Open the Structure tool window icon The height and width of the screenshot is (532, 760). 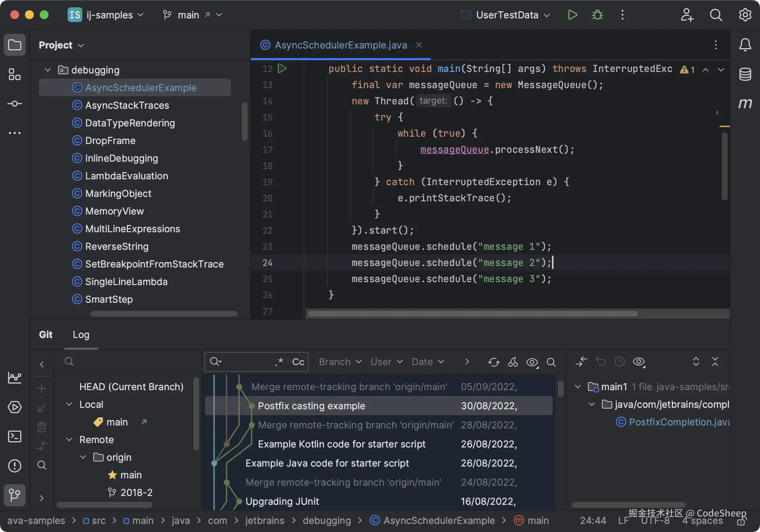[x=15, y=74]
